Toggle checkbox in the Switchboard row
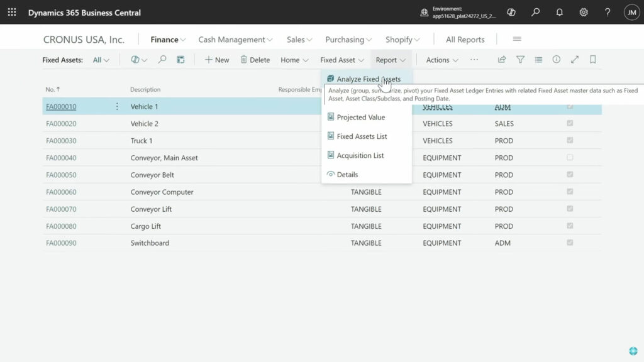 [x=570, y=243]
